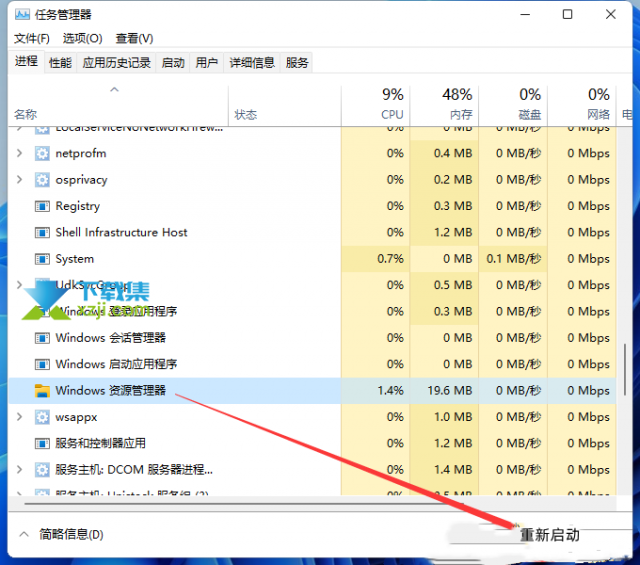Click the Windows 启动应用程序 process icon

42,364
